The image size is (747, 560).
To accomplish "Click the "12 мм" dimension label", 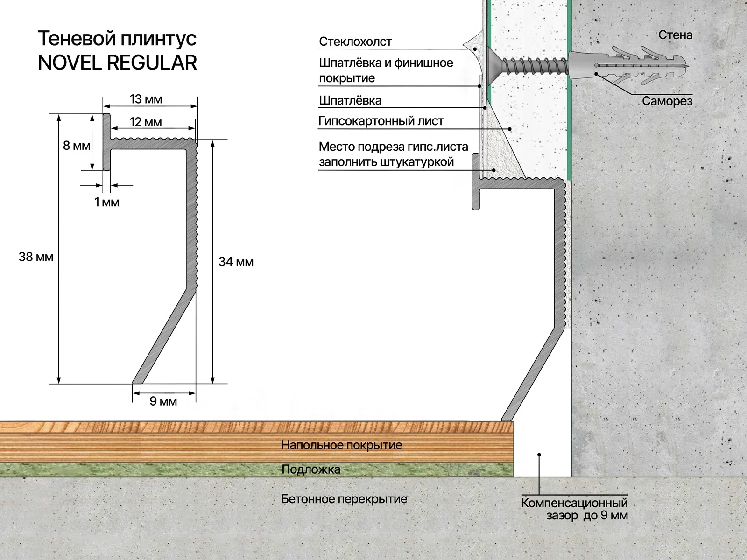I will (146, 122).
